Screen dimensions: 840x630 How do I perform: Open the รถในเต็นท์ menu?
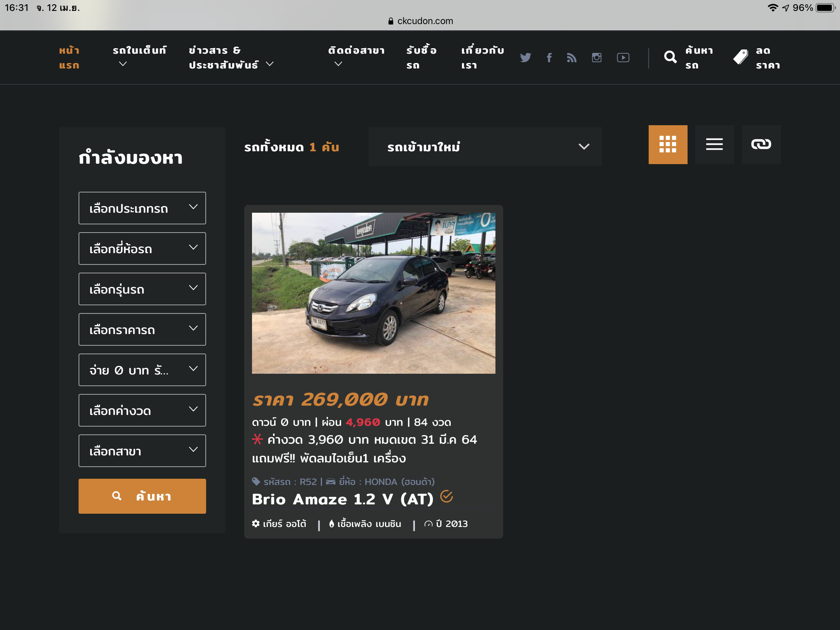(x=139, y=51)
